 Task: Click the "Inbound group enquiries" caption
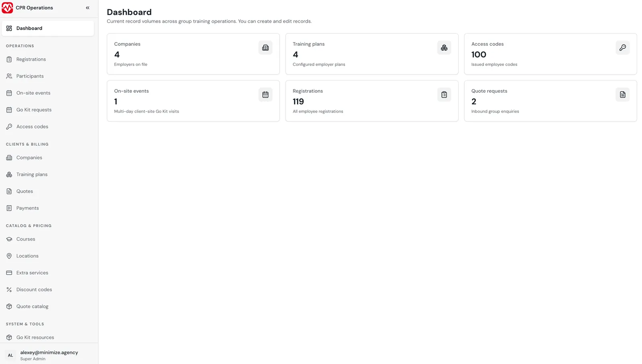pos(495,112)
